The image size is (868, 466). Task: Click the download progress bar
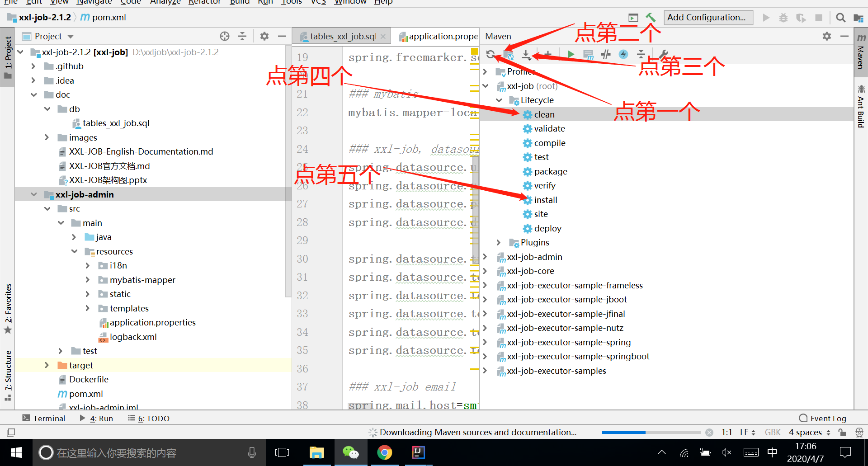tap(651, 433)
